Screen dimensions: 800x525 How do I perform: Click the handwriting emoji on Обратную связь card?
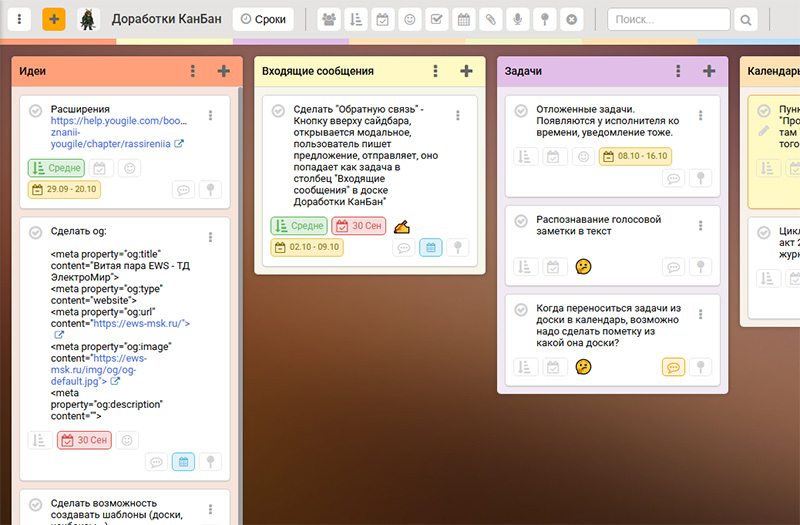pyautogui.click(x=402, y=226)
